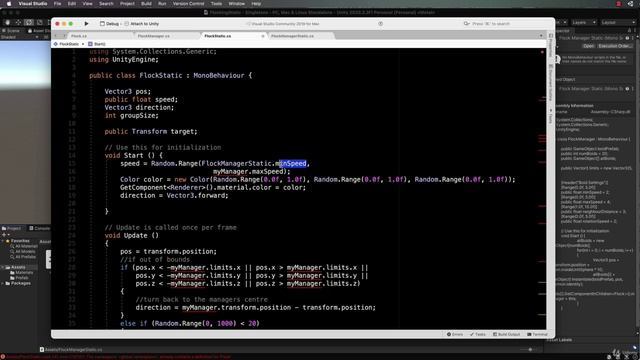
Task: Switch to the Scene tab in Unity
Action: tap(11, 31)
